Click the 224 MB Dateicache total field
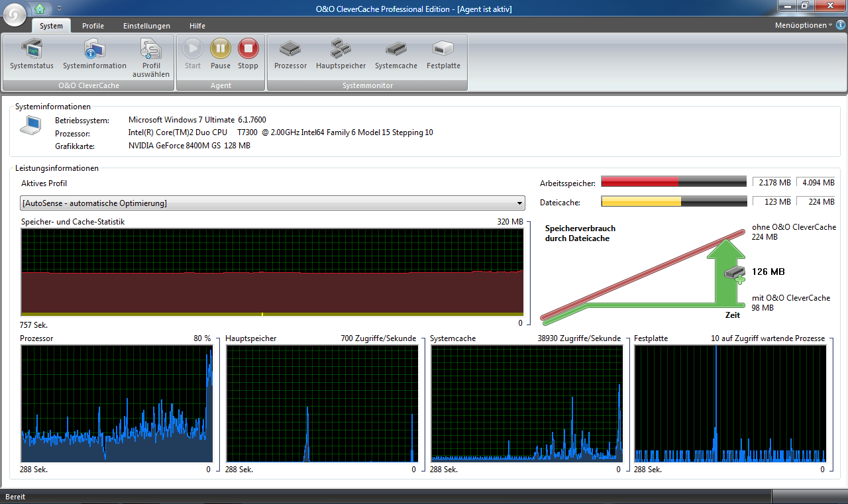The height and width of the screenshot is (504, 848). [x=816, y=202]
